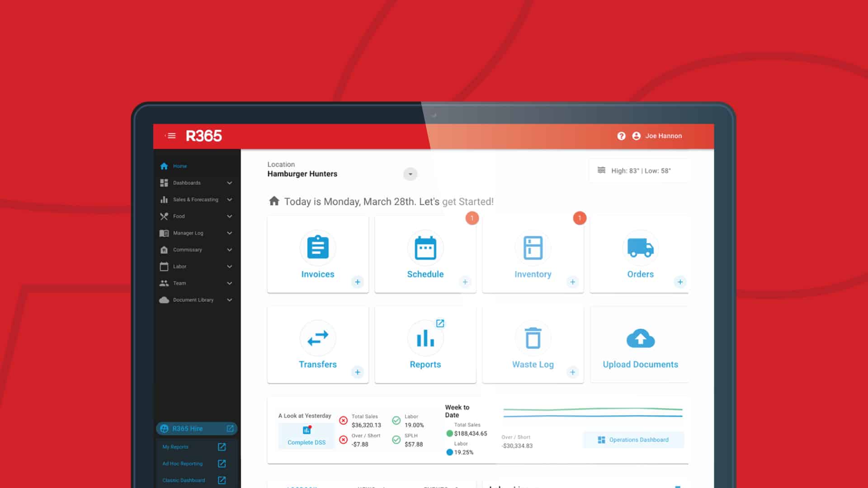Click the Commissary building icon
Viewport: 868px width, 488px height.
pos(164,250)
